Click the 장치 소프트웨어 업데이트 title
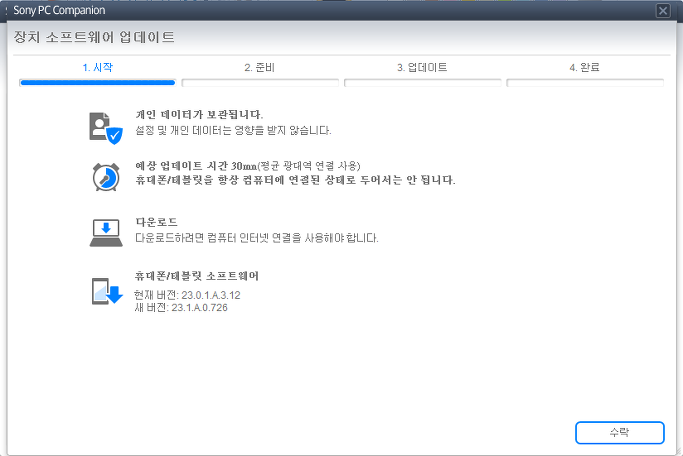Screen dimensions: 683x456 pos(94,37)
